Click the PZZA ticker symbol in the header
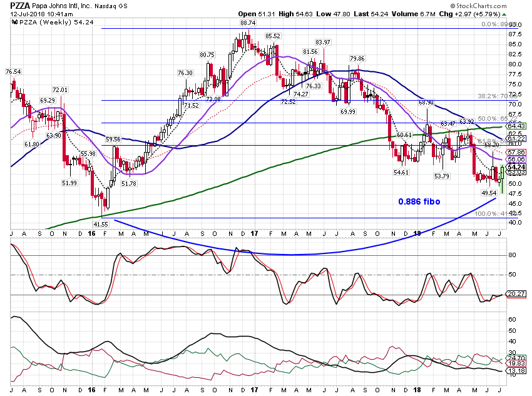Image resolution: width=532 pixels, height=396 pixels. coord(20,6)
